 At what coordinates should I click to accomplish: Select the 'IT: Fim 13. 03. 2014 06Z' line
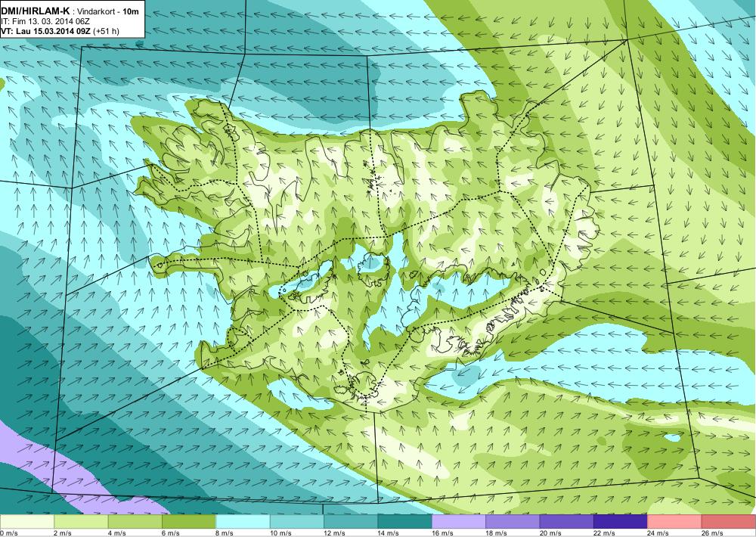(x=45, y=21)
